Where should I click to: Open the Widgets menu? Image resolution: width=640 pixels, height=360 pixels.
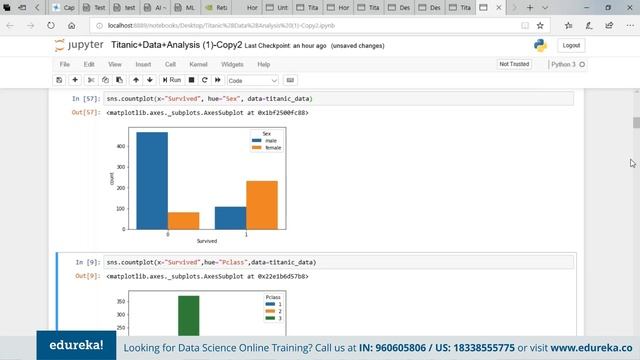click(x=232, y=64)
